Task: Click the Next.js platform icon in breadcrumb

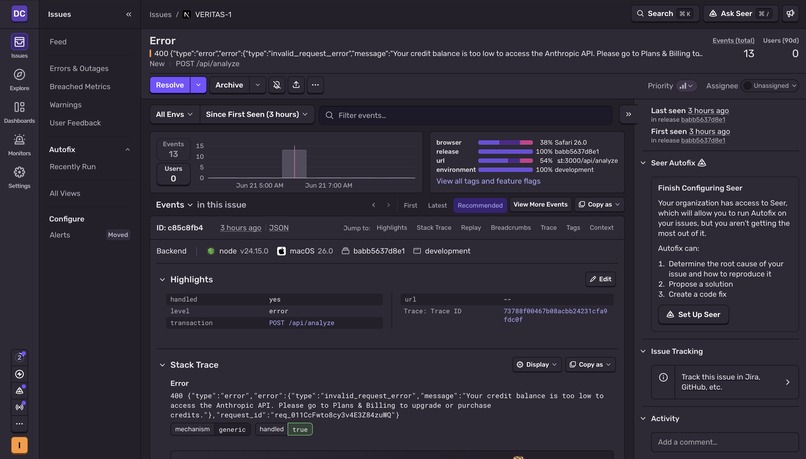Action: coord(187,14)
